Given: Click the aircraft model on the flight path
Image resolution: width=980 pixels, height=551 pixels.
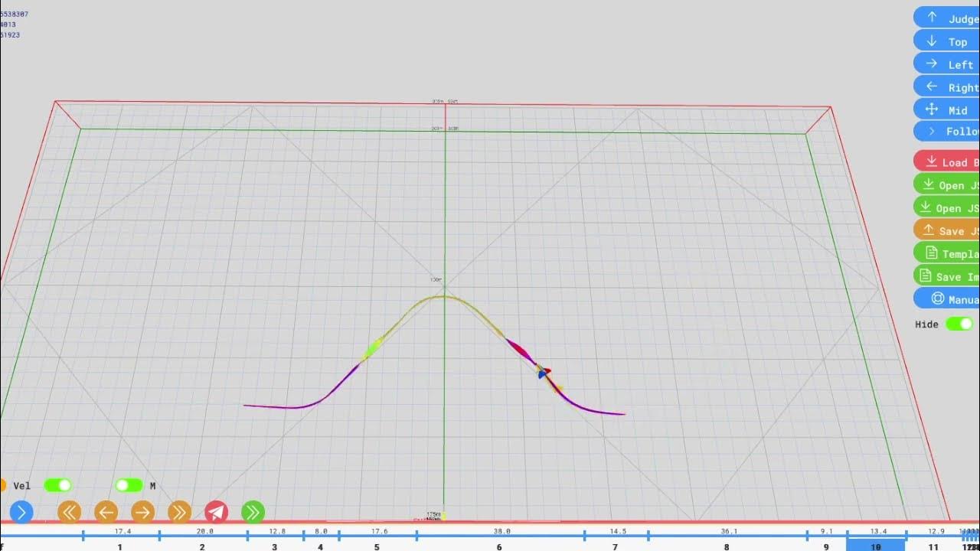Looking at the screenshot, I should point(544,373).
